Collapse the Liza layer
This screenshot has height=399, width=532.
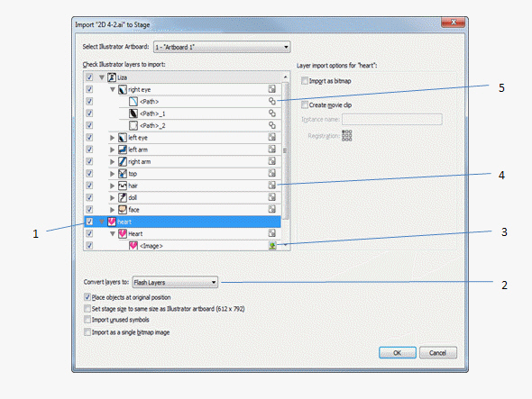102,77
